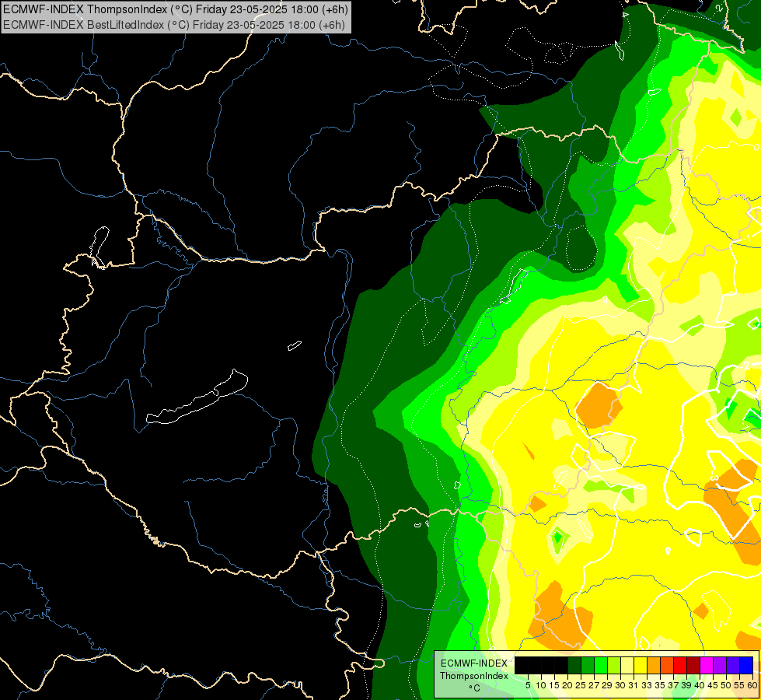This screenshot has height=700, width=761.
Task: Click the legend scale value 45
Action: pyautogui.click(x=714, y=685)
